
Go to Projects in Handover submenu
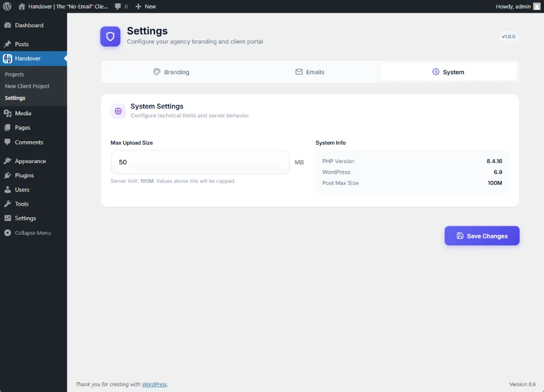pos(14,74)
